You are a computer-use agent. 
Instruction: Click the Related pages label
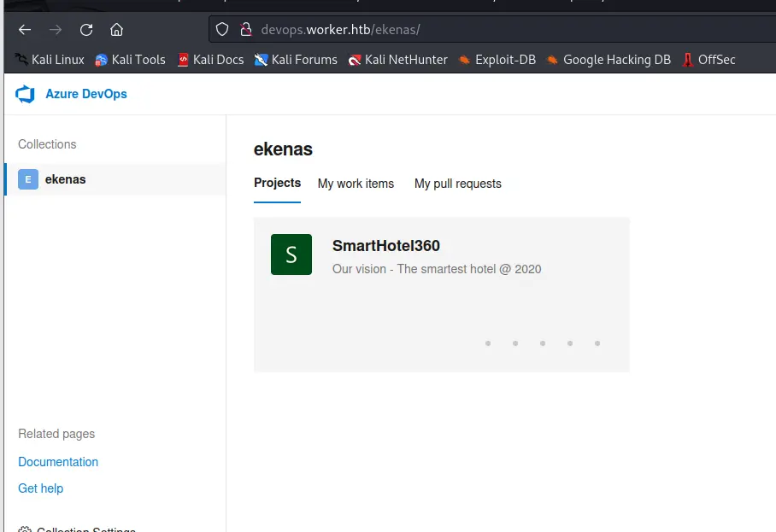click(x=56, y=434)
